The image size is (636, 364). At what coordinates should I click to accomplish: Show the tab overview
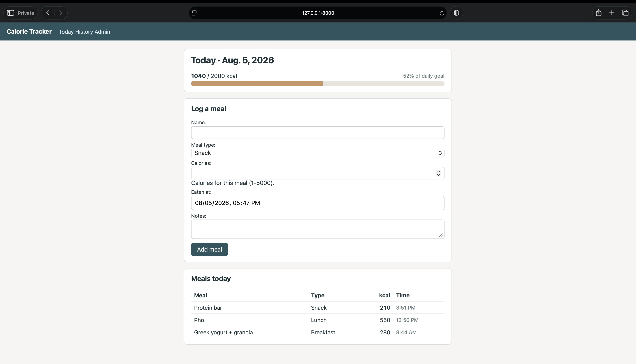click(625, 13)
